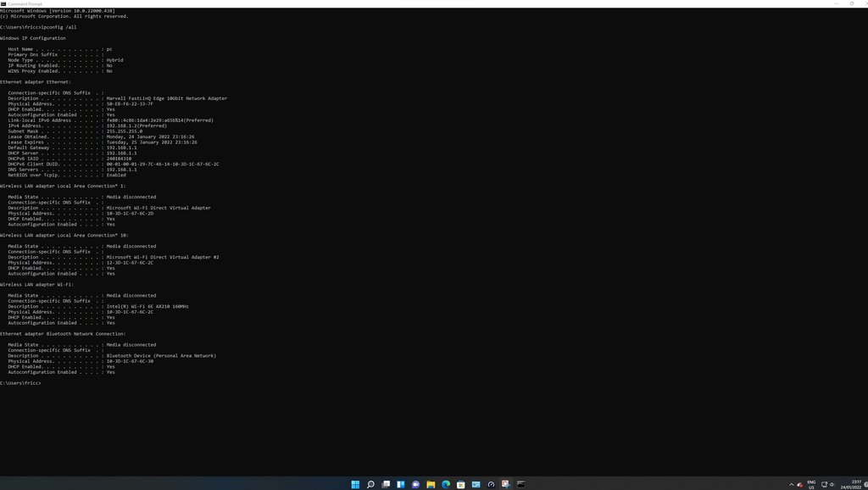868x490 pixels.
Task: Click 'Ethernet adapter Bluetooth Network Connection:' heading
Action: click(63, 334)
